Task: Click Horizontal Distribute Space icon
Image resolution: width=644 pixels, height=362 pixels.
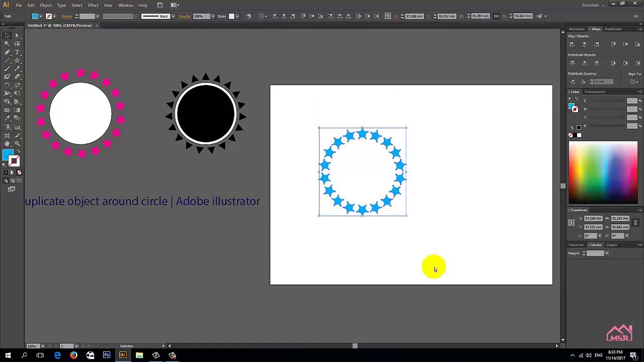Action: click(x=583, y=81)
